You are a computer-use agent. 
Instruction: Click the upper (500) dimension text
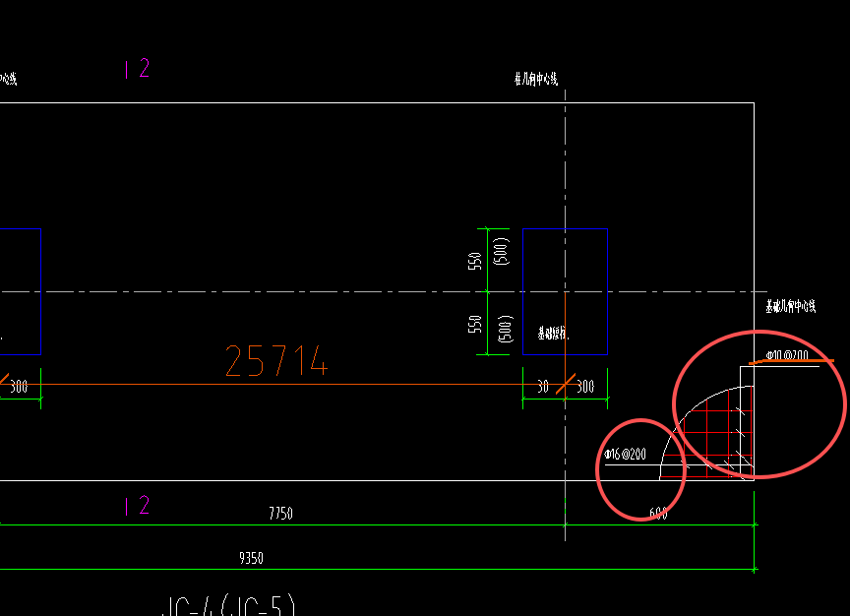pyautogui.click(x=502, y=251)
